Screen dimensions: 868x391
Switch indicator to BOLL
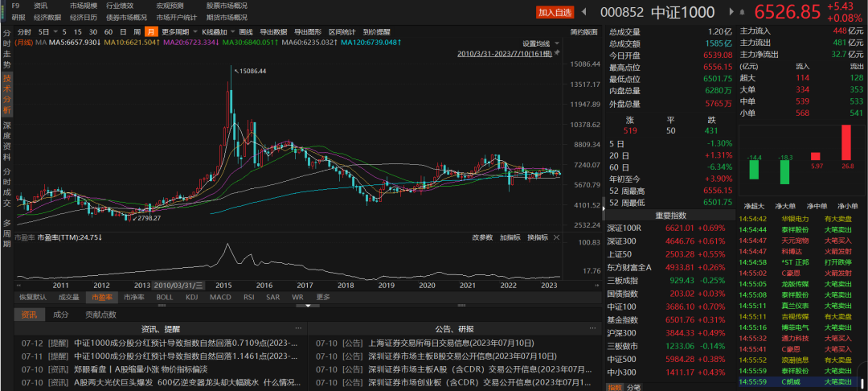click(165, 298)
